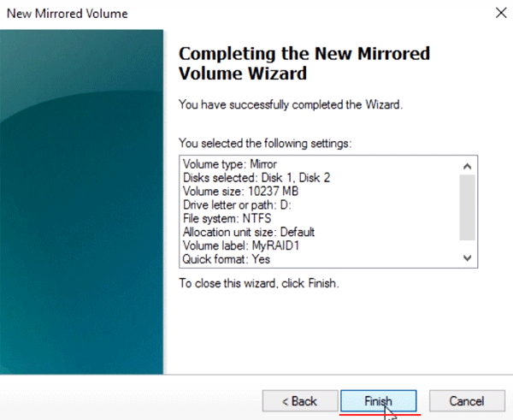Select the 'Quick format: Yes' line

[x=227, y=259]
